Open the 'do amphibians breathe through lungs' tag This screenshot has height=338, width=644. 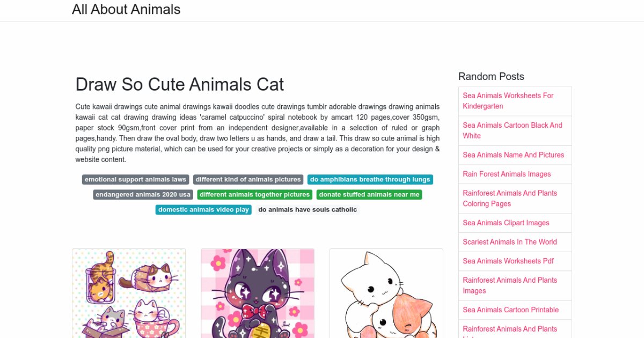370,180
